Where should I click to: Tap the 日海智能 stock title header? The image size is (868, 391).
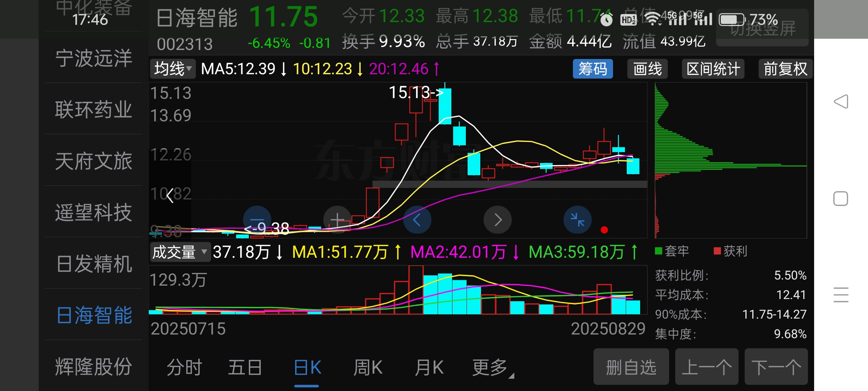coord(197,18)
